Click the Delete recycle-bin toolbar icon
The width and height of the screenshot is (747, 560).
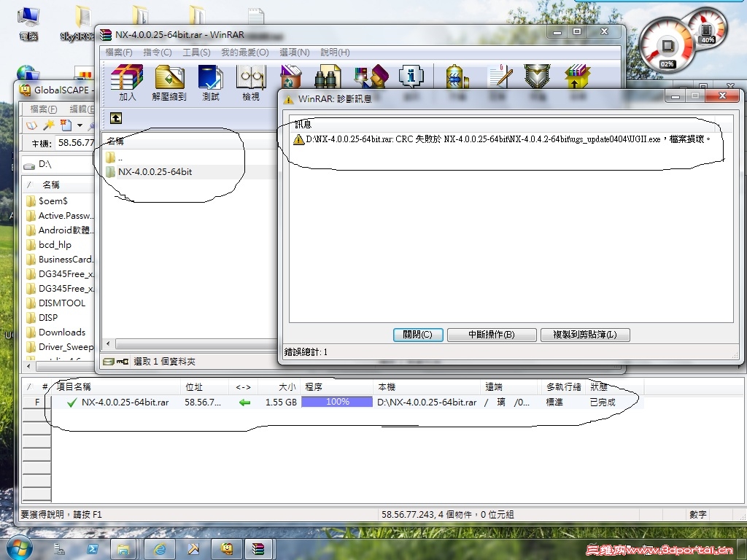[290, 77]
